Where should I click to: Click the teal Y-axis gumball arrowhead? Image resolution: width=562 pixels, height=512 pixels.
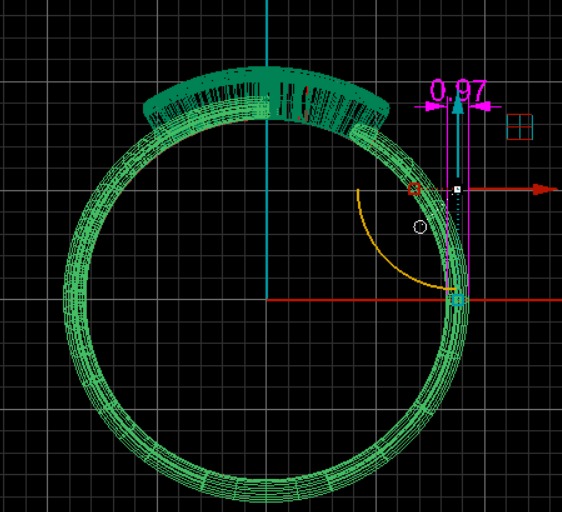tap(457, 104)
